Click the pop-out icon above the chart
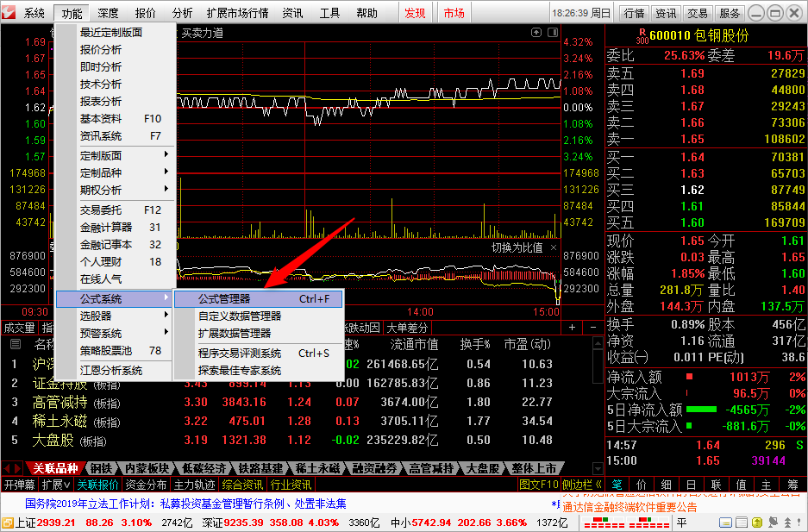Viewport: 808px width, 532px height. 536,33
